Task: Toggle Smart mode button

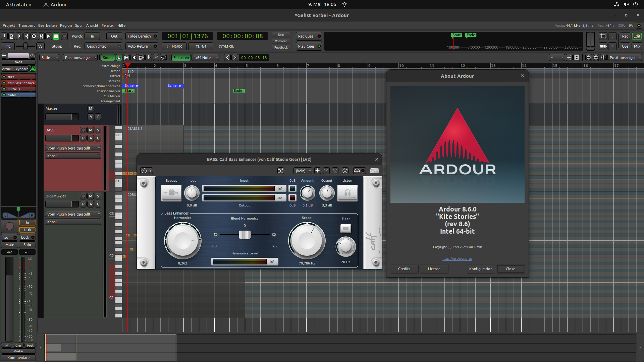Action: point(108,58)
